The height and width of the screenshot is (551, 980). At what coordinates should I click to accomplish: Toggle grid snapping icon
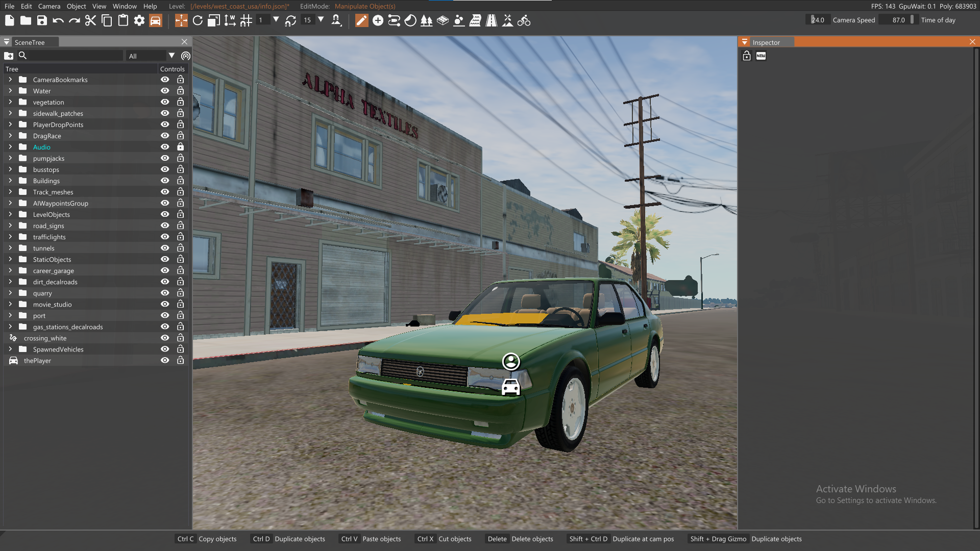[x=246, y=20]
